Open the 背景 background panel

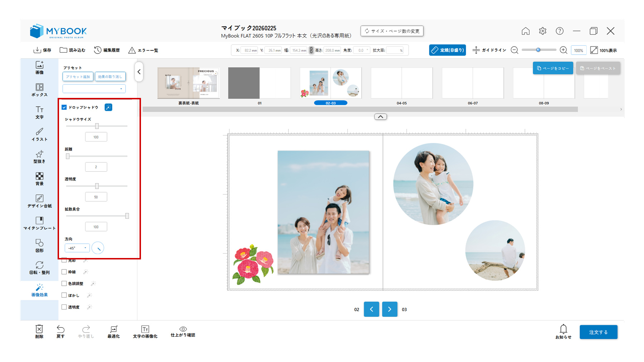click(39, 179)
